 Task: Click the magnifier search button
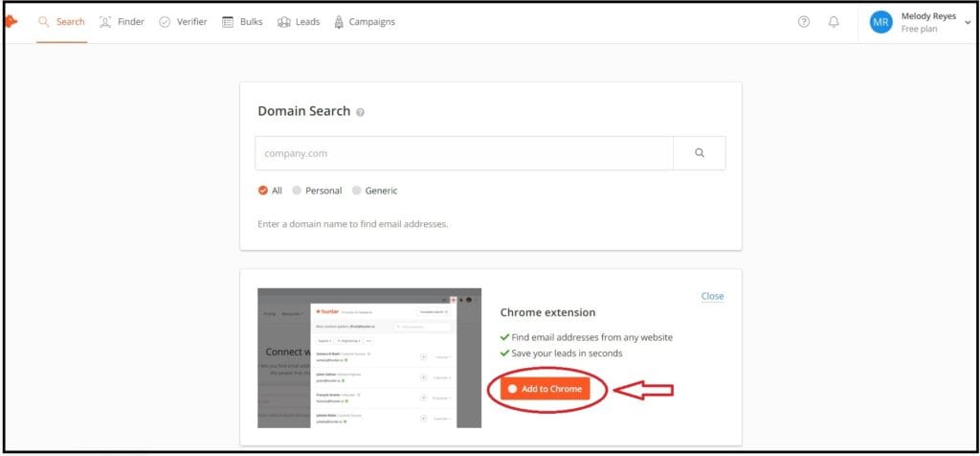click(700, 153)
